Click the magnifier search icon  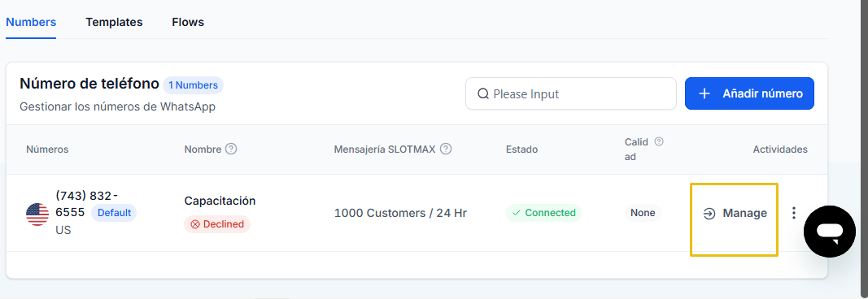pos(482,94)
